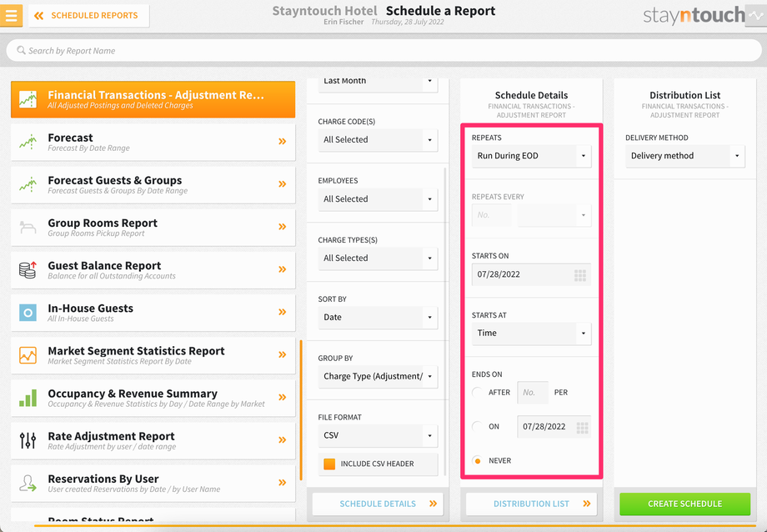This screenshot has width=767, height=532.
Task: Select the Ends On date radio
Action: (x=478, y=427)
